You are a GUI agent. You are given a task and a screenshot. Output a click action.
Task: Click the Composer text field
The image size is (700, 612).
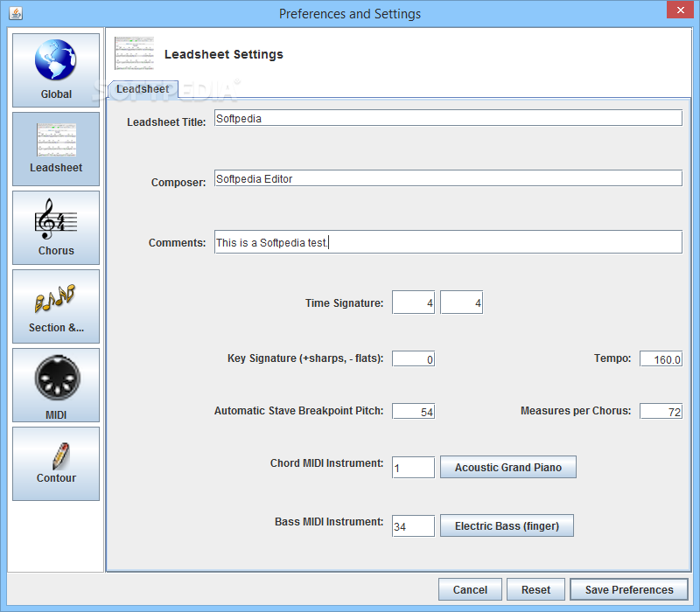[x=448, y=178]
